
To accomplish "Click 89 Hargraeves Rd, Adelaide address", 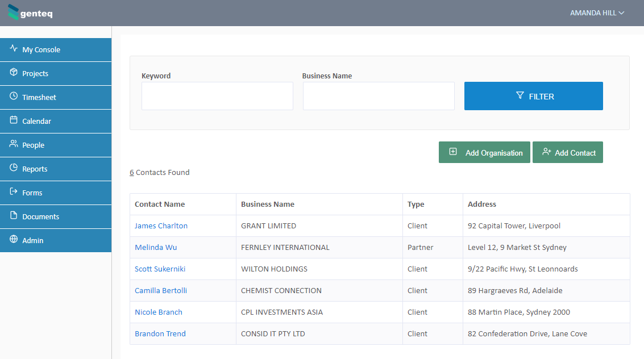I will pyautogui.click(x=514, y=290).
